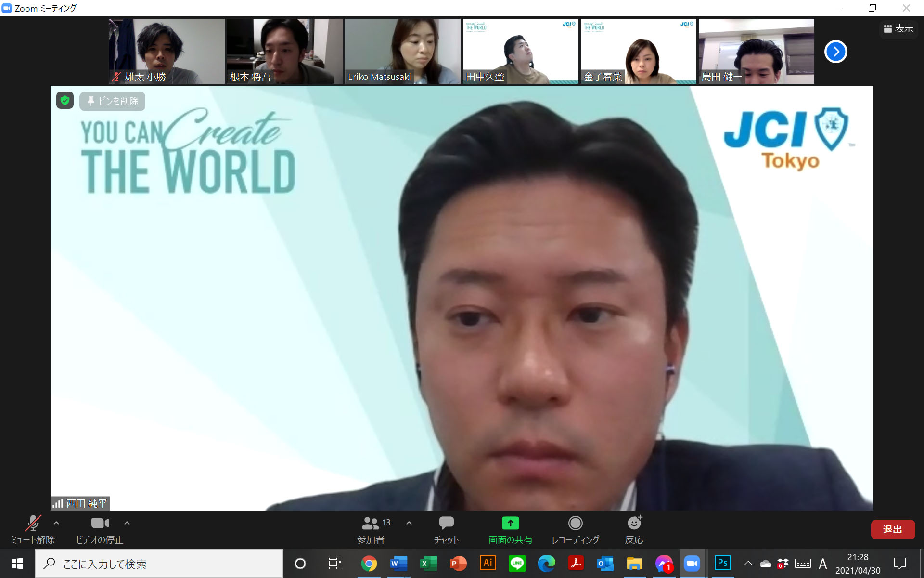
Task: Click the network signal strength indicator
Action: point(58,503)
